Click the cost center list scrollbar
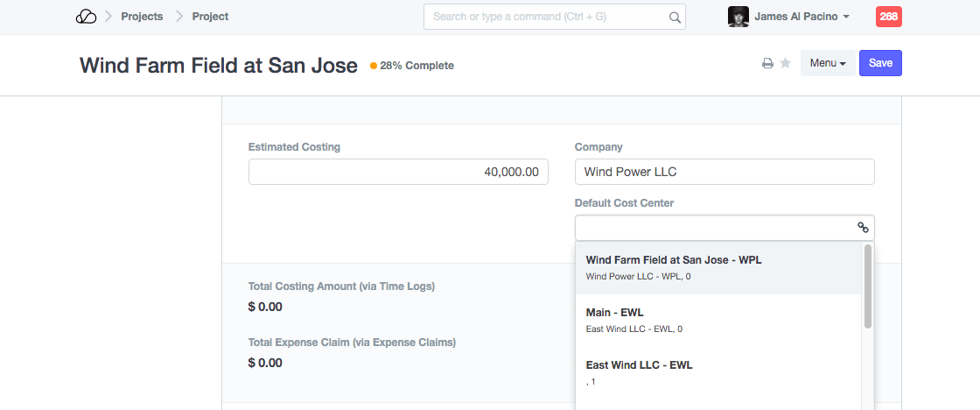The image size is (980, 410). (x=867, y=286)
